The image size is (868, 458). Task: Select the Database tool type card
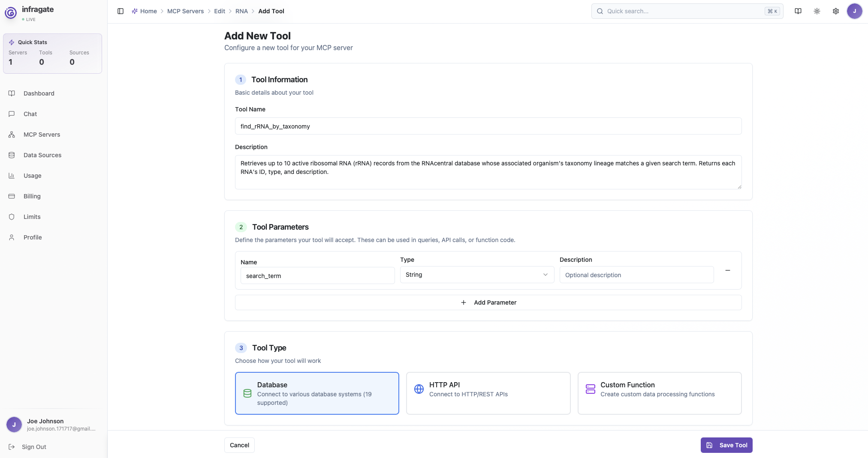[x=317, y=393]
